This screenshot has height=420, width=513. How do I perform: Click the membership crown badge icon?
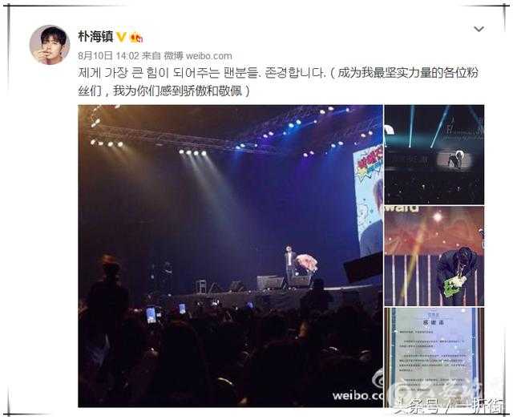(136, 38)
